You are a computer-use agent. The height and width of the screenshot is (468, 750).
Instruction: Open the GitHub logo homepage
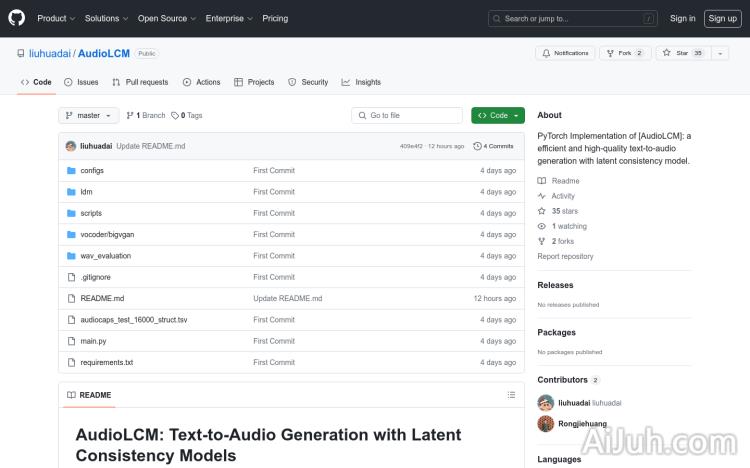point(16,18)
